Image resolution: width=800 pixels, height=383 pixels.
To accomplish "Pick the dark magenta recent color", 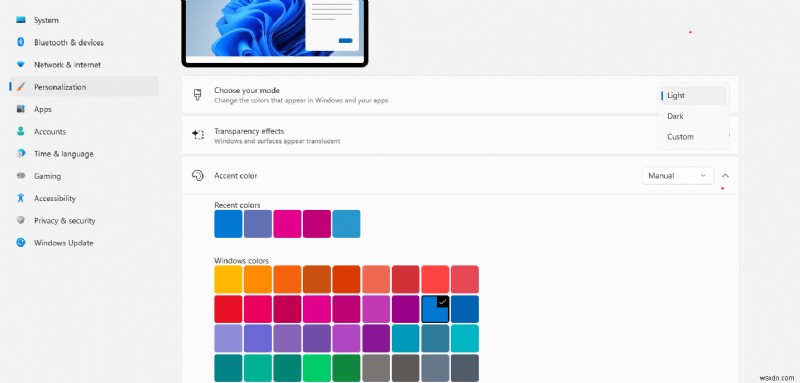I will 317,224.
